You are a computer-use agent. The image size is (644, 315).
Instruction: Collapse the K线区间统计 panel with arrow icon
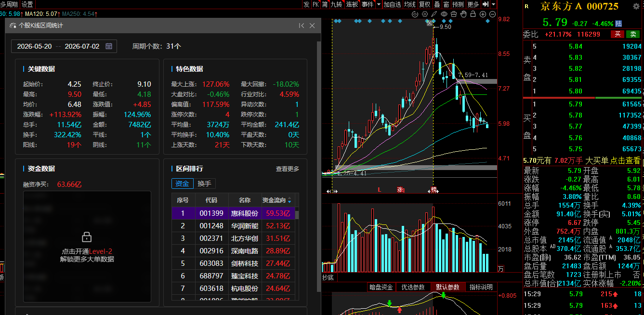[x=302, y=26]
